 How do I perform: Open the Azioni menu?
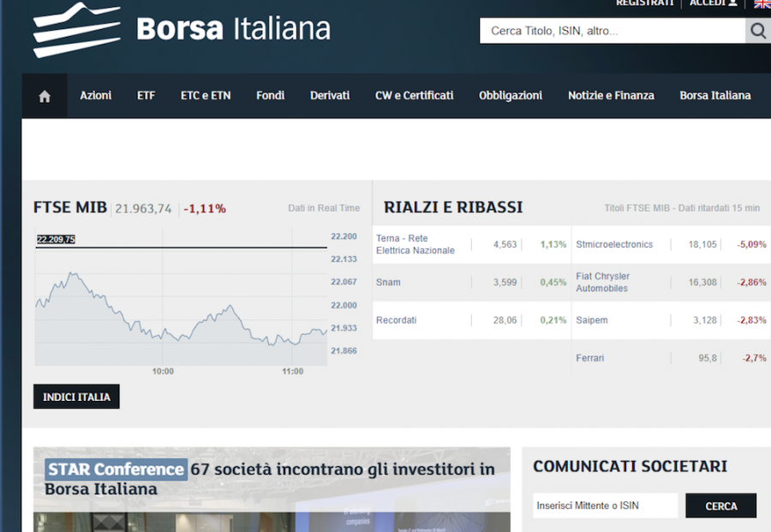pos(96,96)
